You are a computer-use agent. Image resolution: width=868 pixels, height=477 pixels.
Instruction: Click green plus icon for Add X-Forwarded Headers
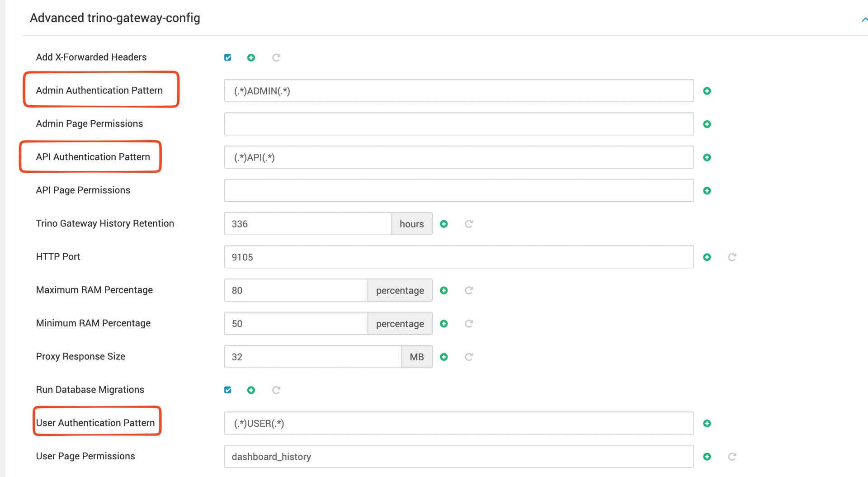coord(251,57)
